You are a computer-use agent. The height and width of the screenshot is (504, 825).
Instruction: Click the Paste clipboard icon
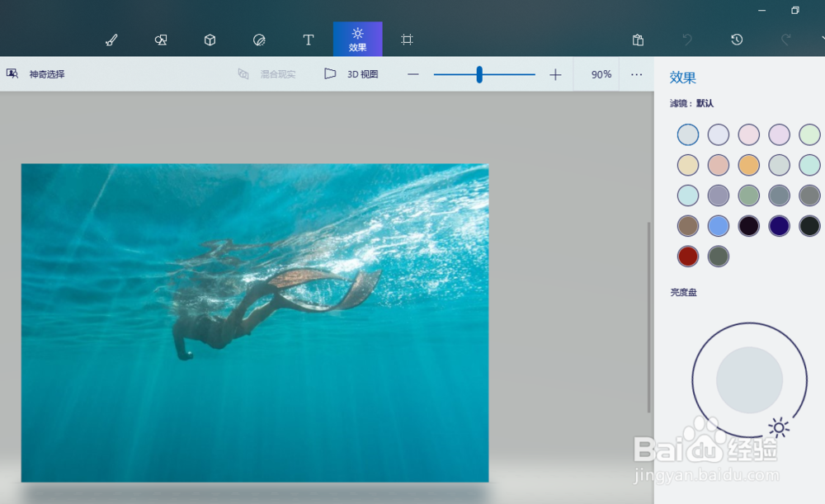[638, 40]
